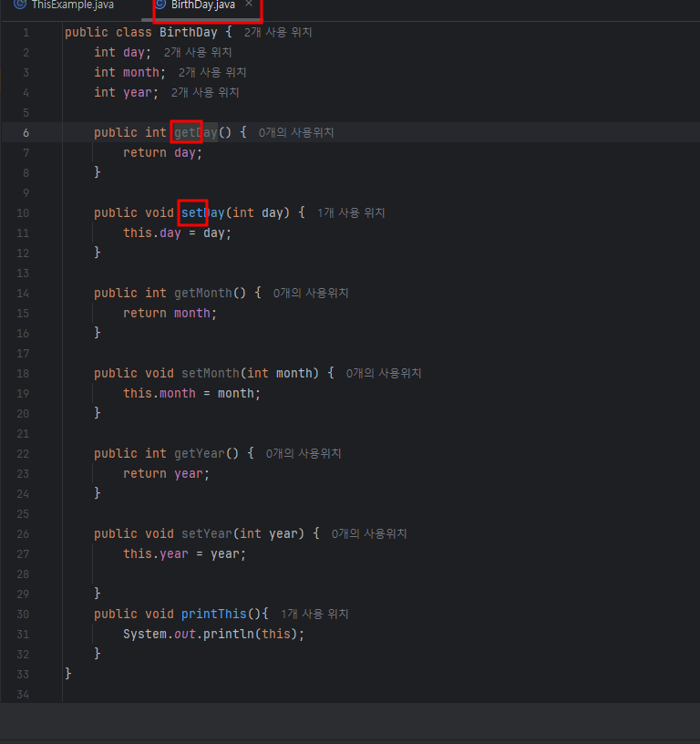Click line number 33 in the gutter
This screenshot has width=700, height=744.
23,675
